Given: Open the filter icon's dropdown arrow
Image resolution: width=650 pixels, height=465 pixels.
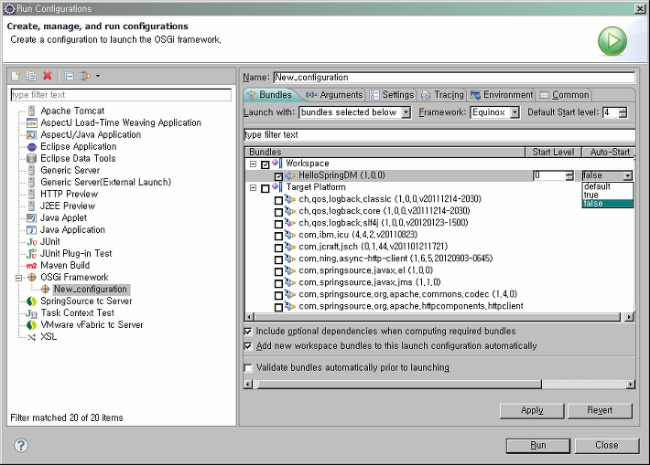Looking at the screenshot, I should tap(98, 76).
